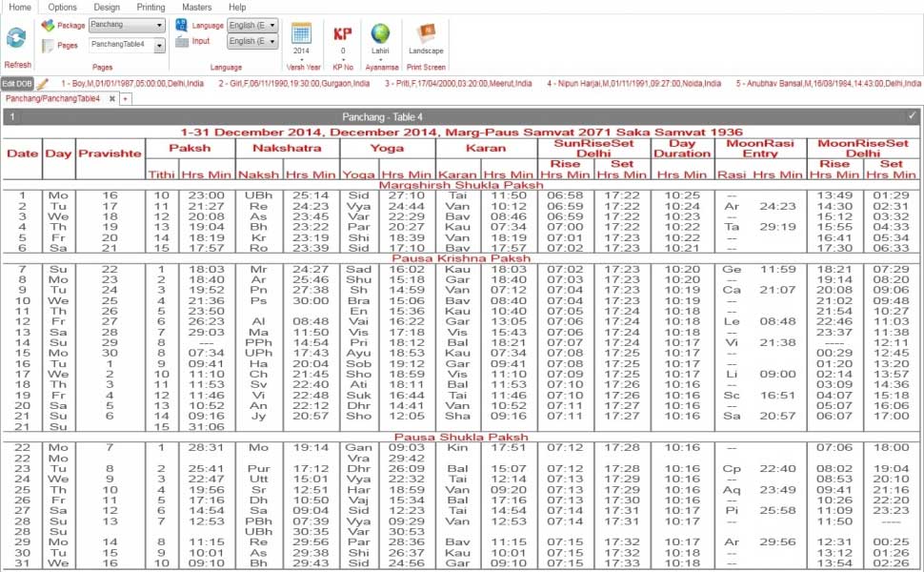Open the Printing ribbon tab
Screen dimensions: 924x572
point(151,7)
